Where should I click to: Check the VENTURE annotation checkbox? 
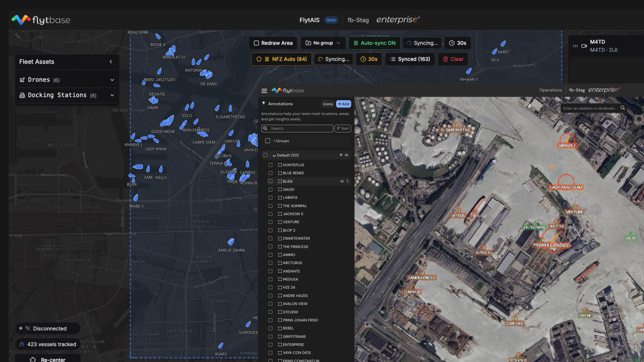click(270, 222)
